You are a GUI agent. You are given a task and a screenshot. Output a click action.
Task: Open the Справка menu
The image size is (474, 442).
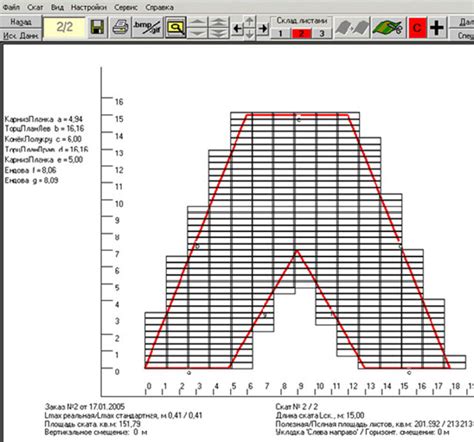point(159,7)
